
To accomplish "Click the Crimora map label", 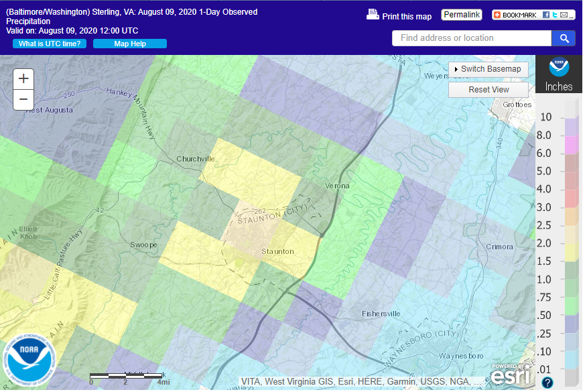I will click(x=501, y=248).
